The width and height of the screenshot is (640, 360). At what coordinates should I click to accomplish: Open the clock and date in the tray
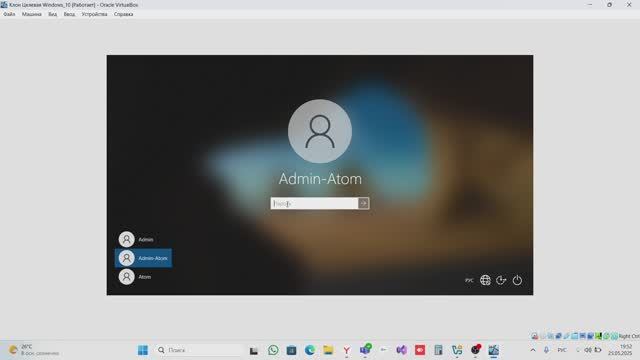pos(620,350)
